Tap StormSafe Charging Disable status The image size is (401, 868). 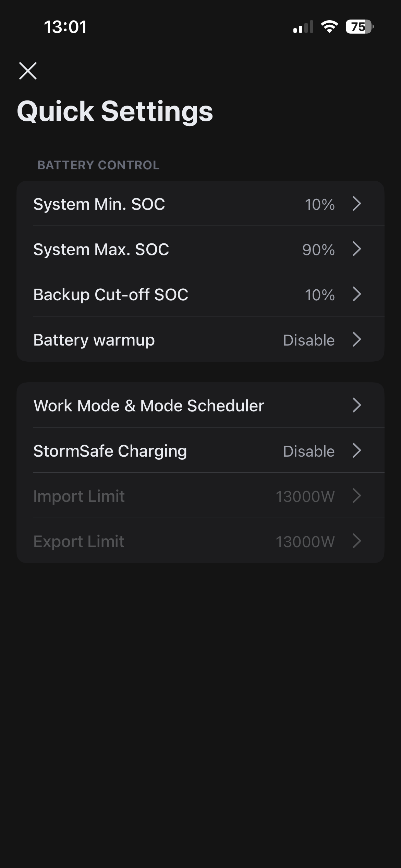click(x=309, y=451)
